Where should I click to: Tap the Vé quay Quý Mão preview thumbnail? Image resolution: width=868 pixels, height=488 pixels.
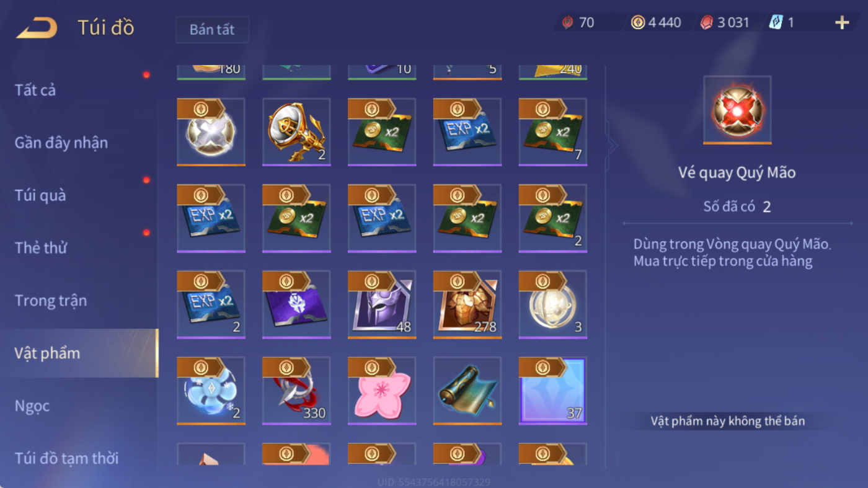(737, 110)
